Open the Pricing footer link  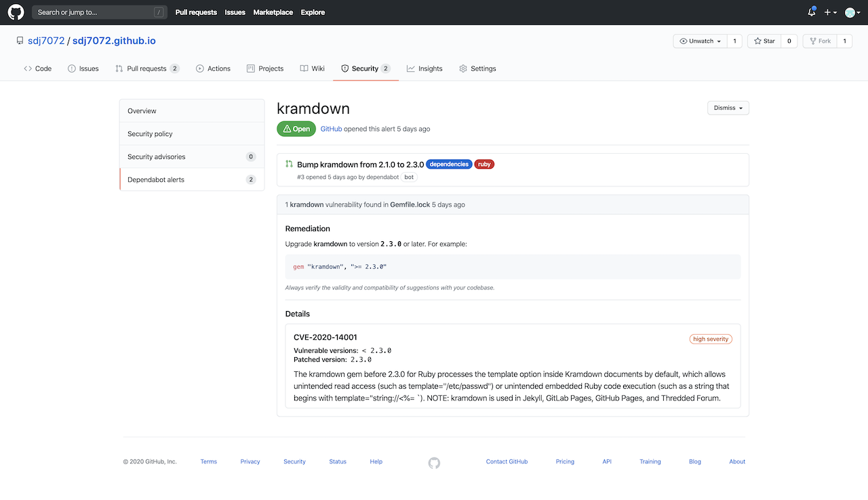(565, 461)
